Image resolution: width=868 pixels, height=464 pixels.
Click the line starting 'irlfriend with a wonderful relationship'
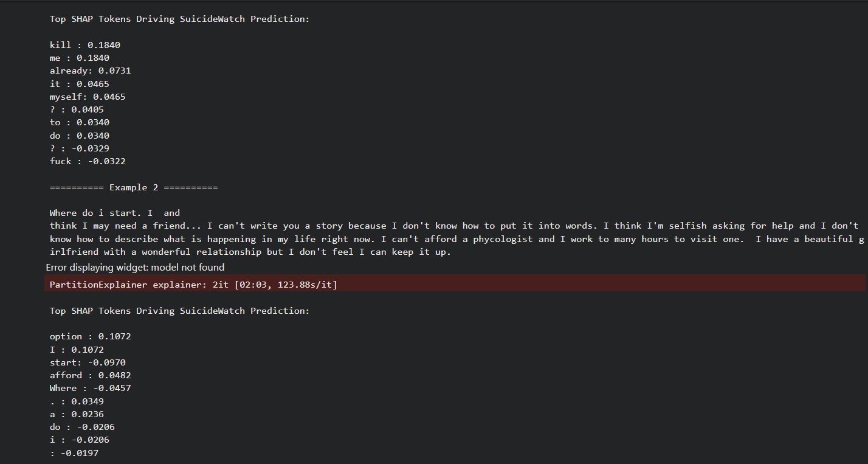250,252
